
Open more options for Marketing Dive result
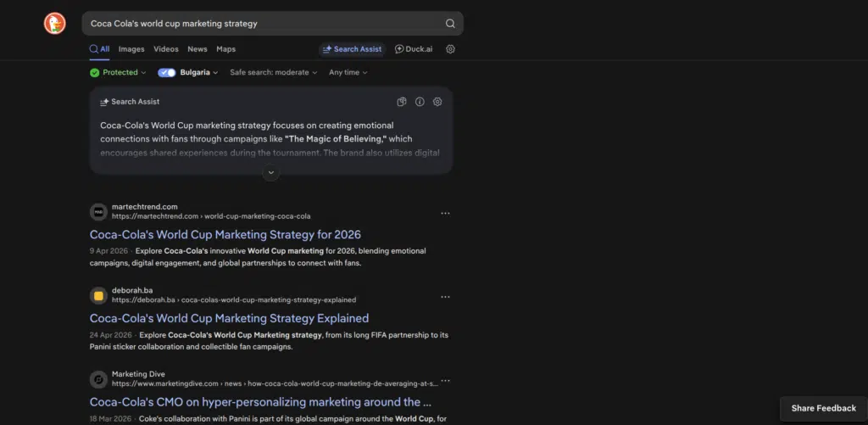tap(445, 381)
